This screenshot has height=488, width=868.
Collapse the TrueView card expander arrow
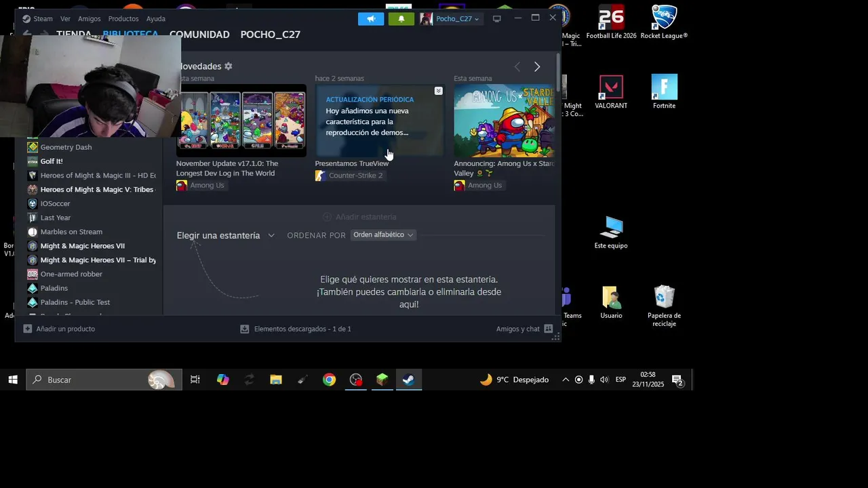tap(439, 91)
